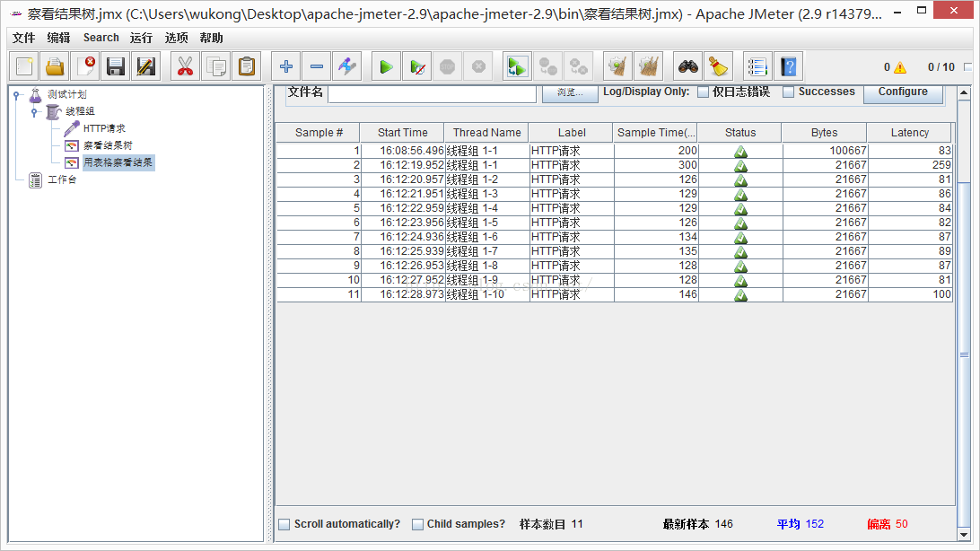Viewport: 980px width, 551px height.
Task: Open the 运行 menu
Action: point(141,38)
